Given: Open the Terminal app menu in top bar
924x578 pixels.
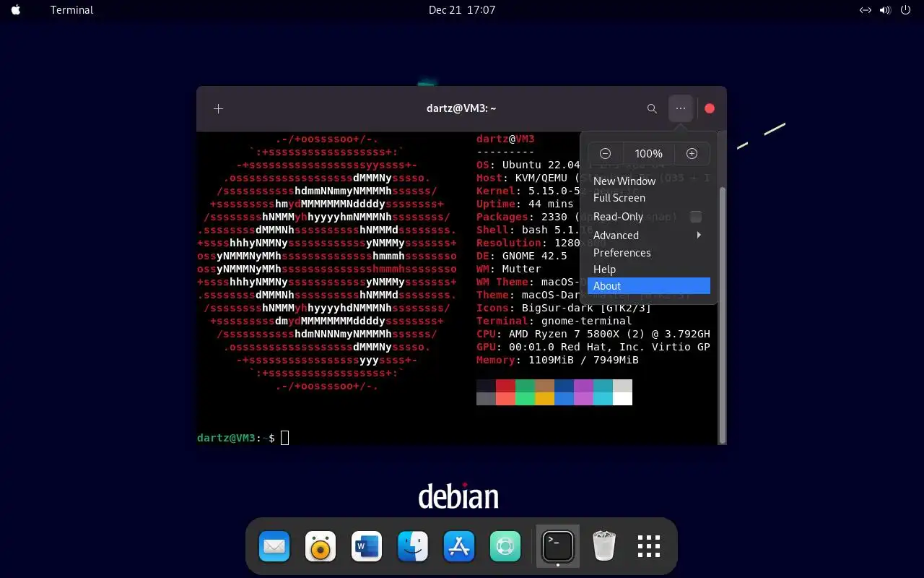Looking at the screenshot, I should 71,9.
